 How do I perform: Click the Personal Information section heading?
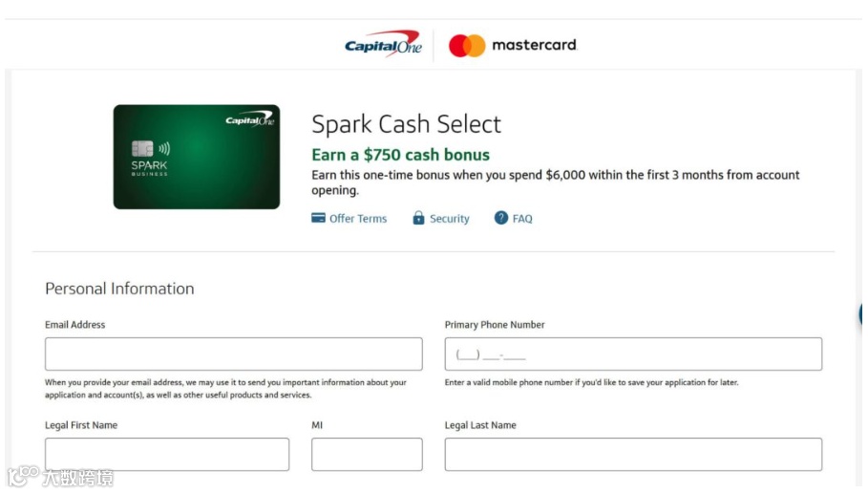tap(119, 289)
